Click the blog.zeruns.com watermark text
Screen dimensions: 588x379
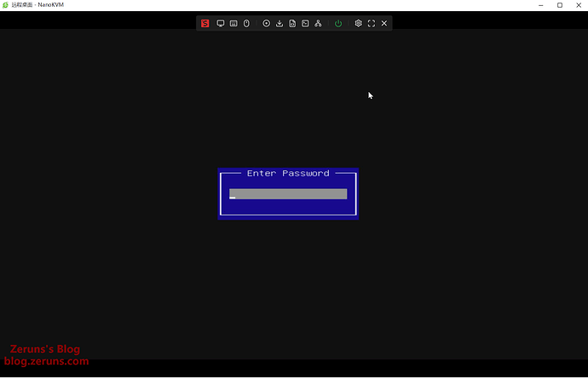(46, 361)
